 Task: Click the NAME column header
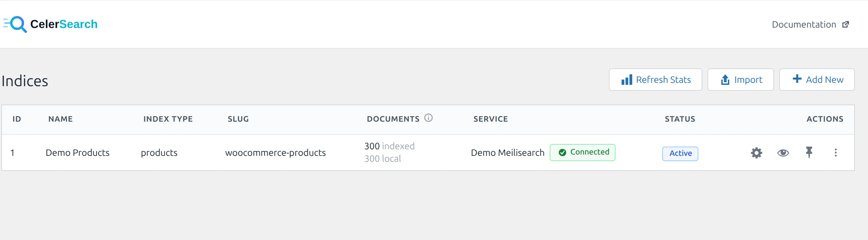point(60,119)
